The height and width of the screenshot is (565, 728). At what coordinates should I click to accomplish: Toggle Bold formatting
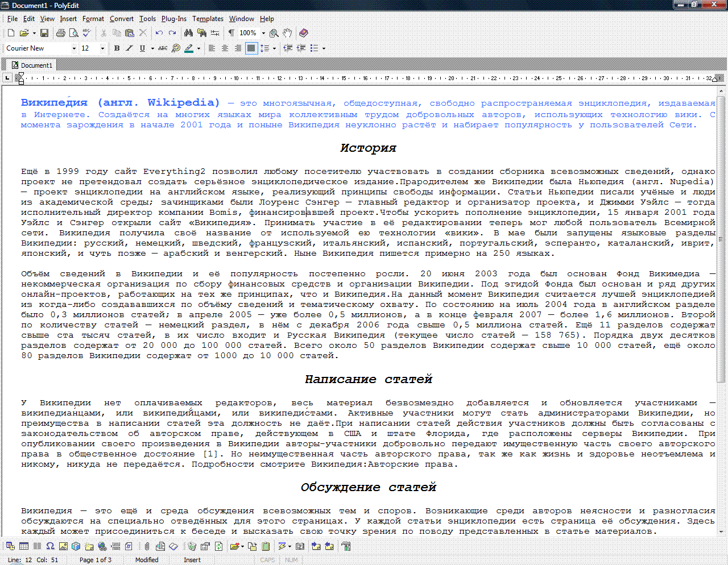(x=117, y=48)
